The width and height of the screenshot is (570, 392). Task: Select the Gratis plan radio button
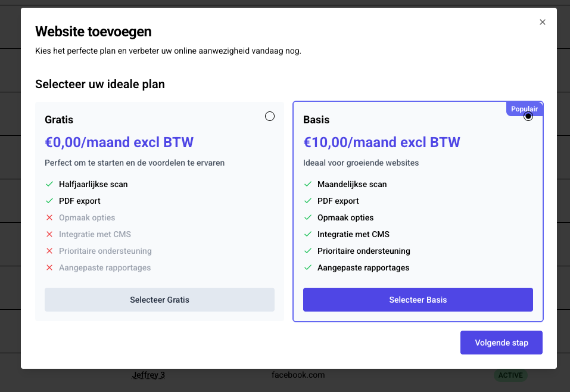(270, 116)
